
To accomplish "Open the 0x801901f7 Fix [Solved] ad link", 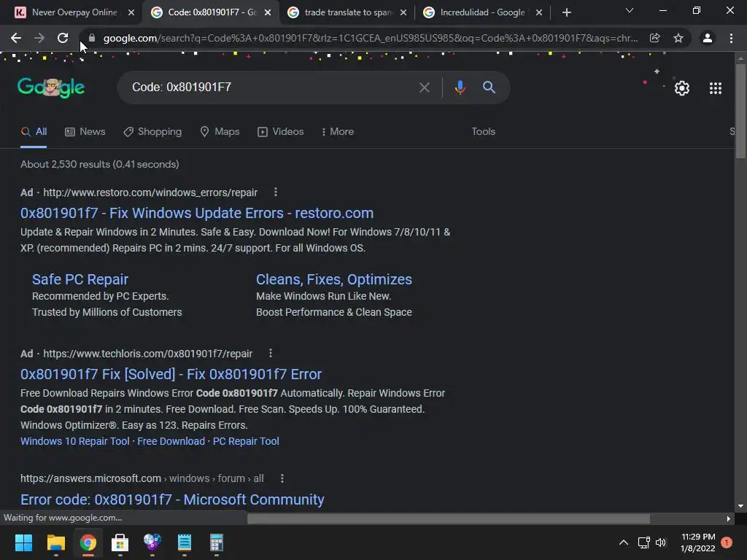I will point(171,374).
